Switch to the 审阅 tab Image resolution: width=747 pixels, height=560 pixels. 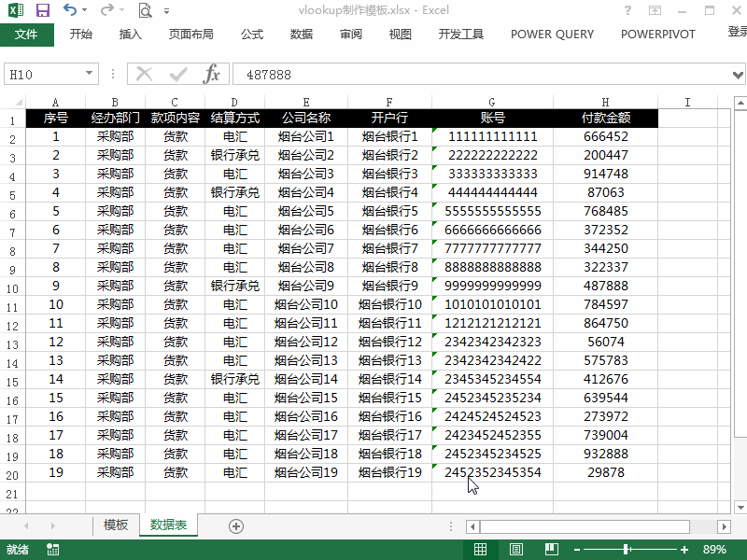point(351,35)
